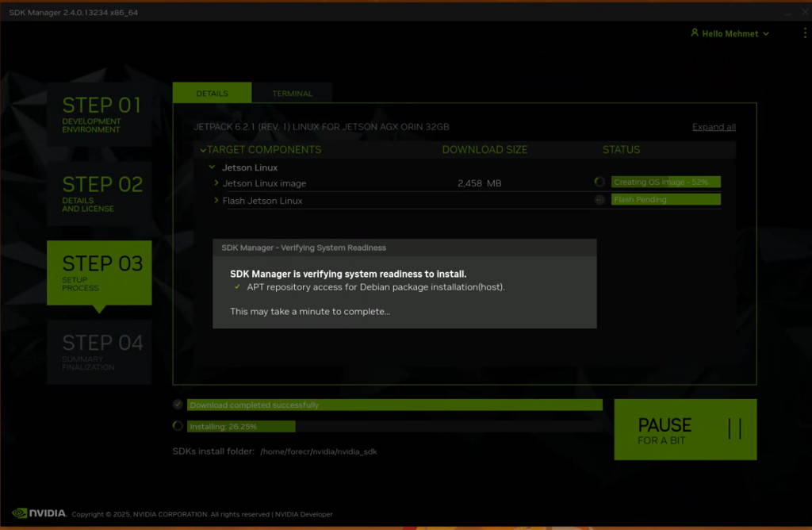Click the Flash Pending status bar

click(x=665, y=199)
